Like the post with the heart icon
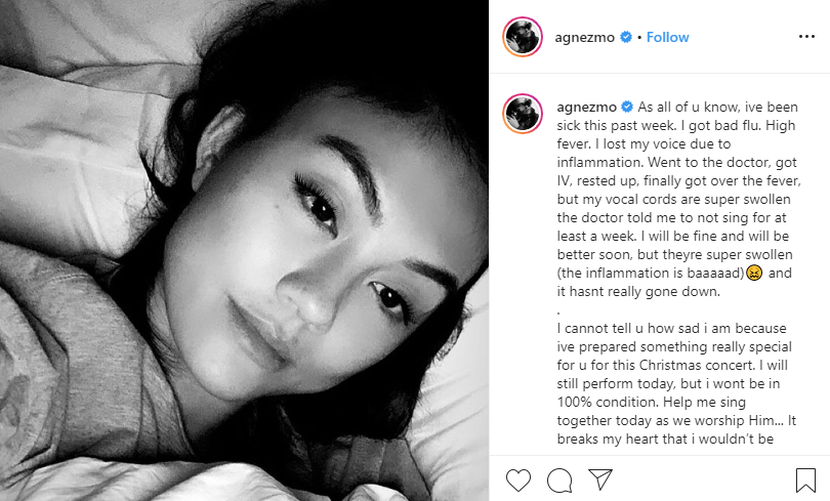This screenshot has width=830, height=501. (518, 480)
